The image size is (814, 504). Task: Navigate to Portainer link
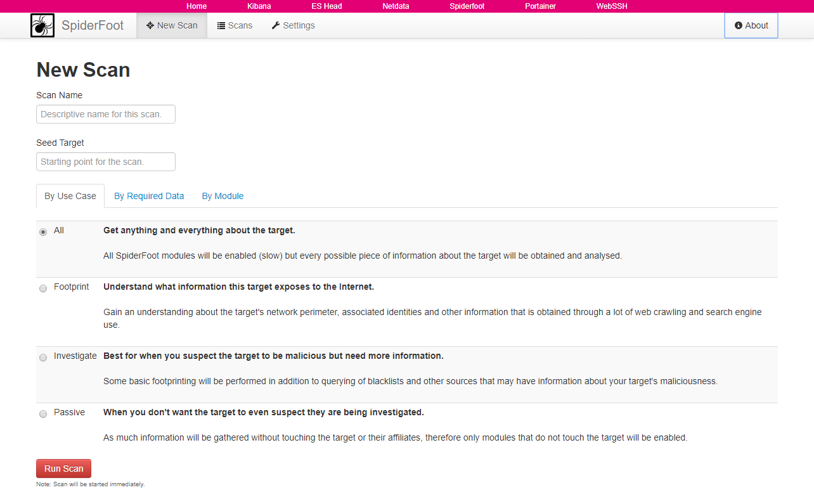point(540,6)
